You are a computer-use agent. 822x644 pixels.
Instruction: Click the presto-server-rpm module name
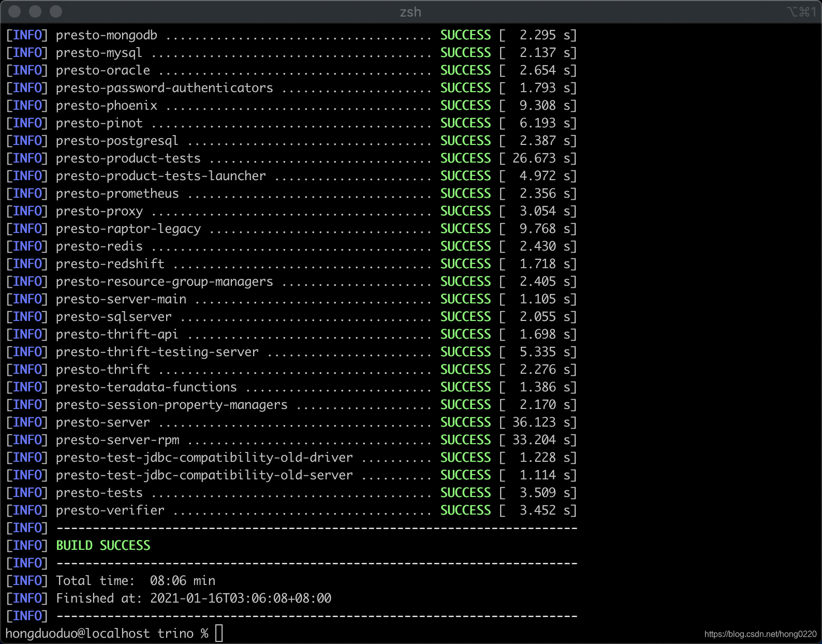coord(118,440)
